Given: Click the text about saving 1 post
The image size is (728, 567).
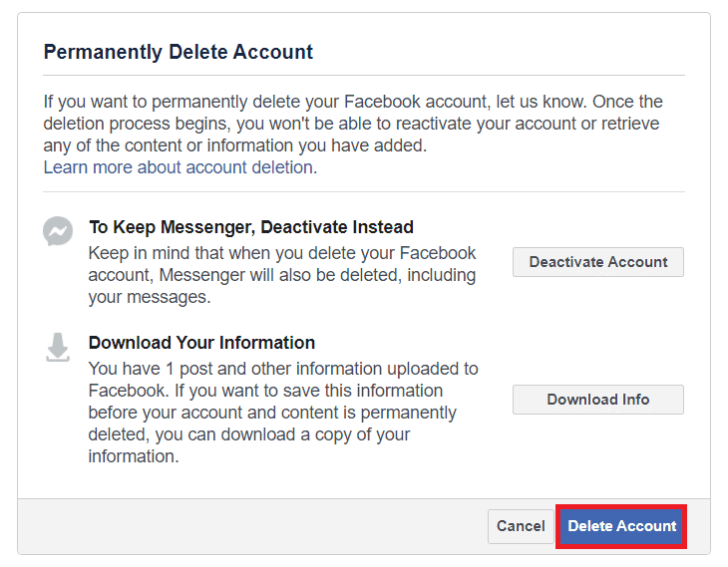Looking at the screenshot, I should click(283, 413).
